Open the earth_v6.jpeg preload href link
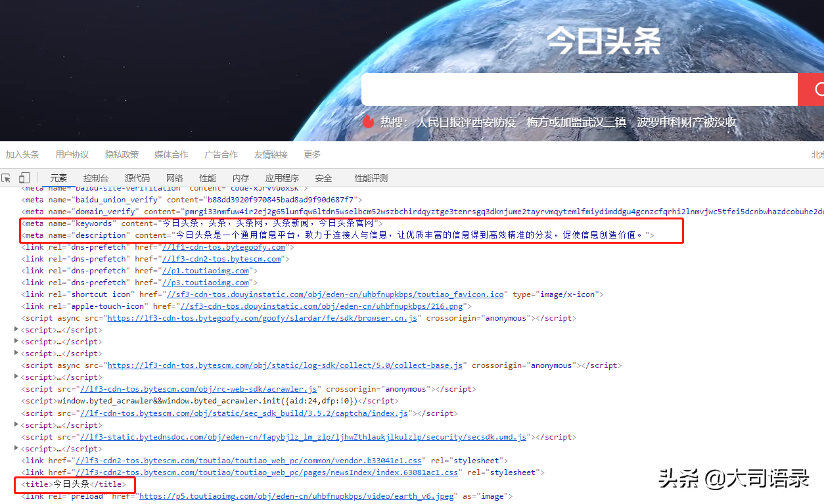Image resolution: width=824 pixels, height=504 pixels. coord(296,496)
